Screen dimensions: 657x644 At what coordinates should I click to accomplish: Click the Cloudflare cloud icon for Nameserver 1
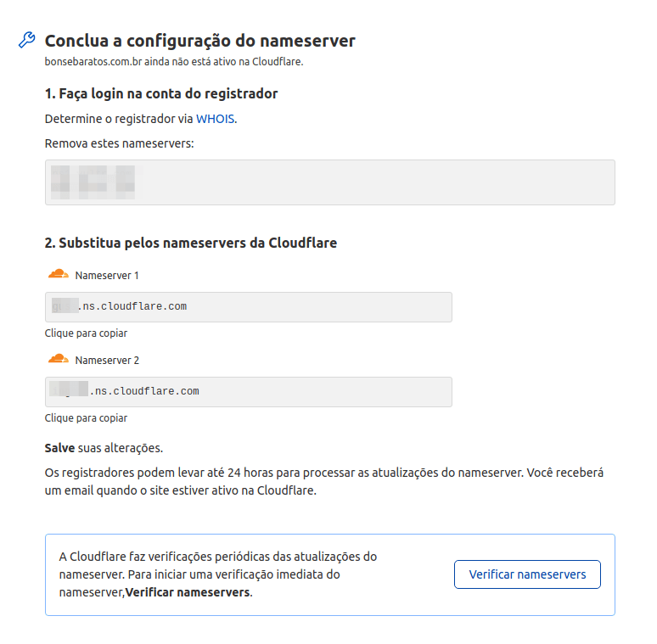click(58, 274)
